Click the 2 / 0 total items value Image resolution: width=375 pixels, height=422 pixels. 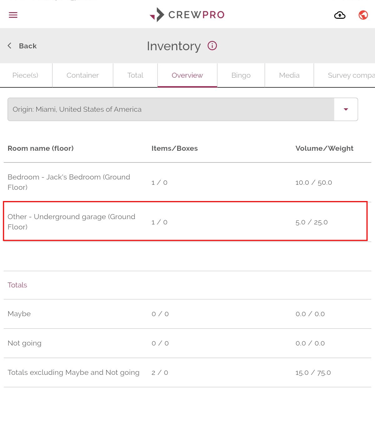click(160, 373)
